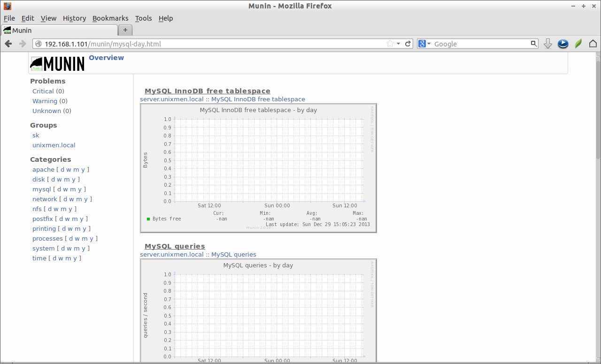Click the blue play-button toolbar icon

coord(563,44)
